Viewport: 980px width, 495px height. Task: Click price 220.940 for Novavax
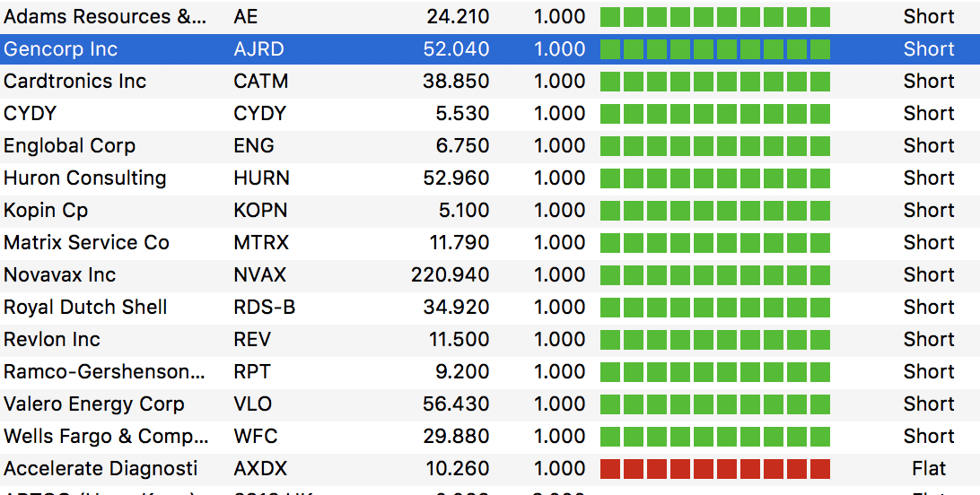coord(450,274)
